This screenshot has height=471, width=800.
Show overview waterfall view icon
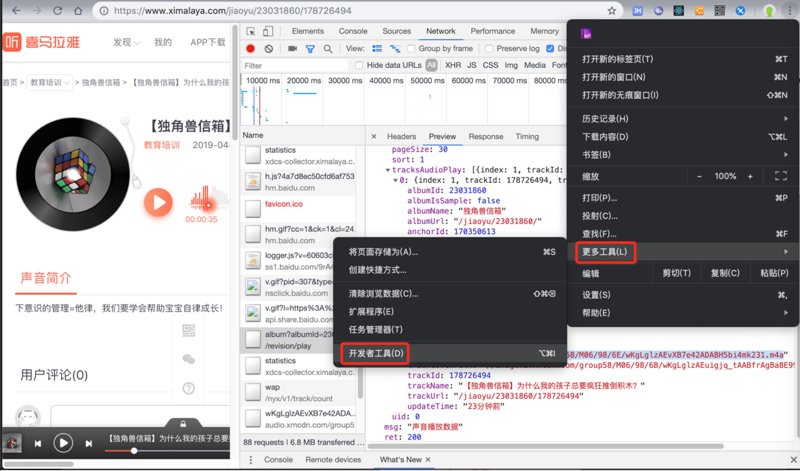click(x=395, y=49)
